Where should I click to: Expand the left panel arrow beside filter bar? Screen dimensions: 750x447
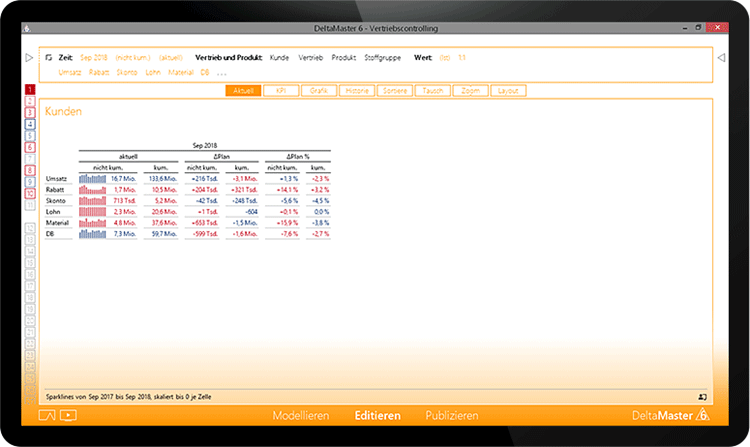point(29,57)
